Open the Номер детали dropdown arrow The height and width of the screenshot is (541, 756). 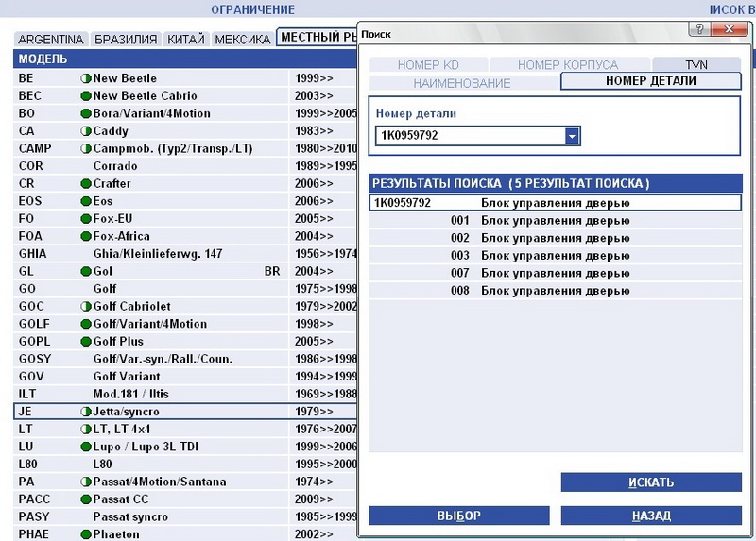click(x=572, y=136)
